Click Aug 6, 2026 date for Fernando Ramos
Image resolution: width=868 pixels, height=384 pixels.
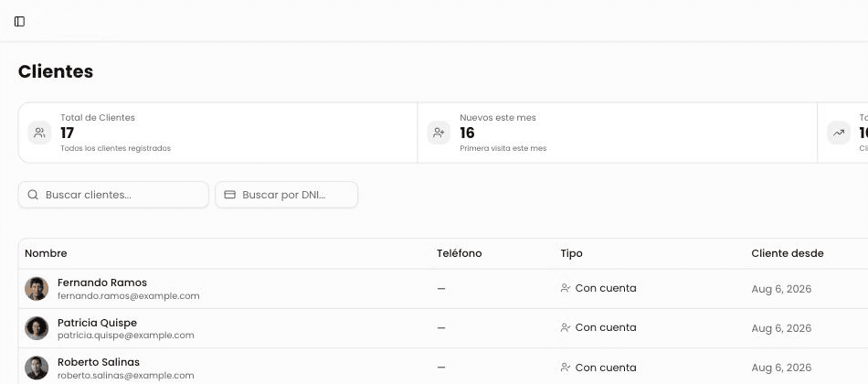click(781, 289)
